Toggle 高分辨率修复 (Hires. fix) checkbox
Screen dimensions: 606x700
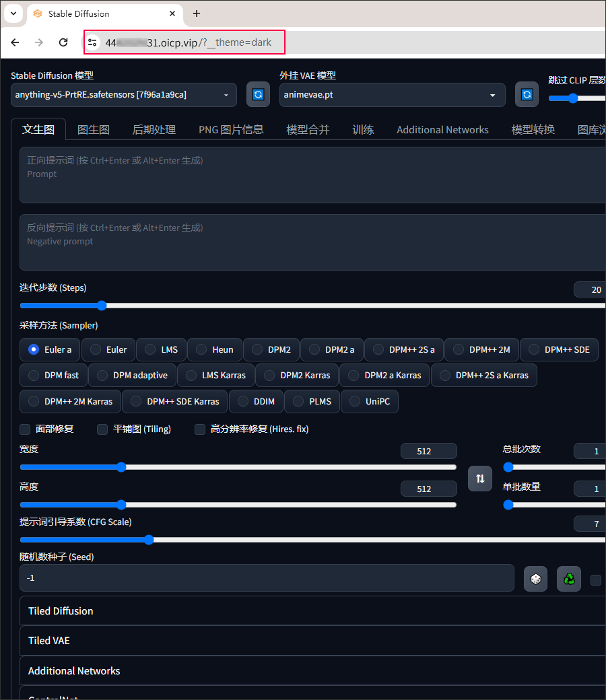pyautogui.click(x=200, y=429)
